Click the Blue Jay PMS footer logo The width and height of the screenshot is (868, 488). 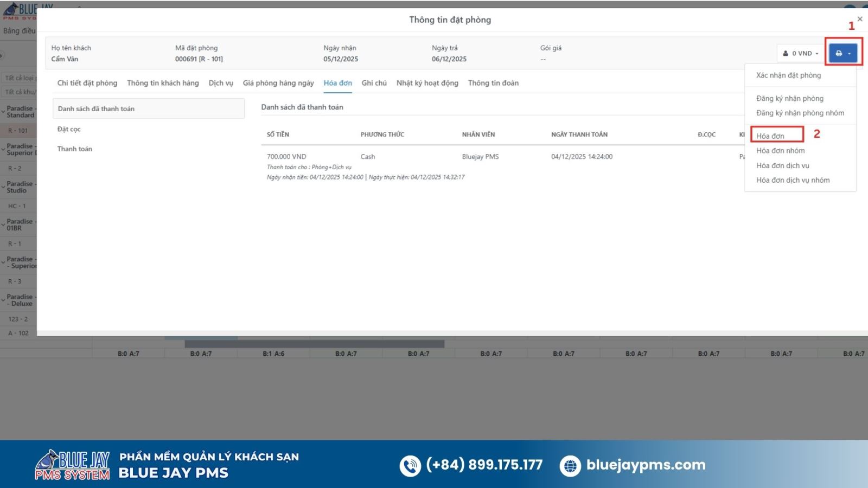click(73, 465)
